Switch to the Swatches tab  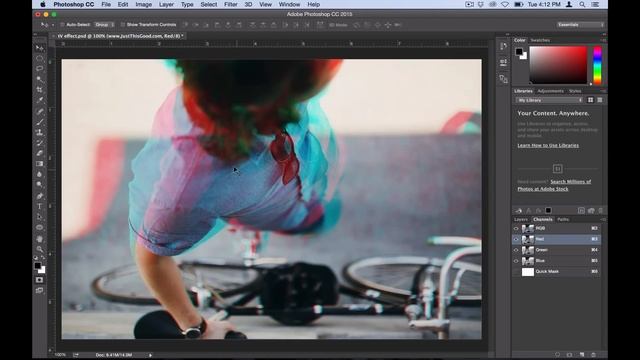coord(540,40)
